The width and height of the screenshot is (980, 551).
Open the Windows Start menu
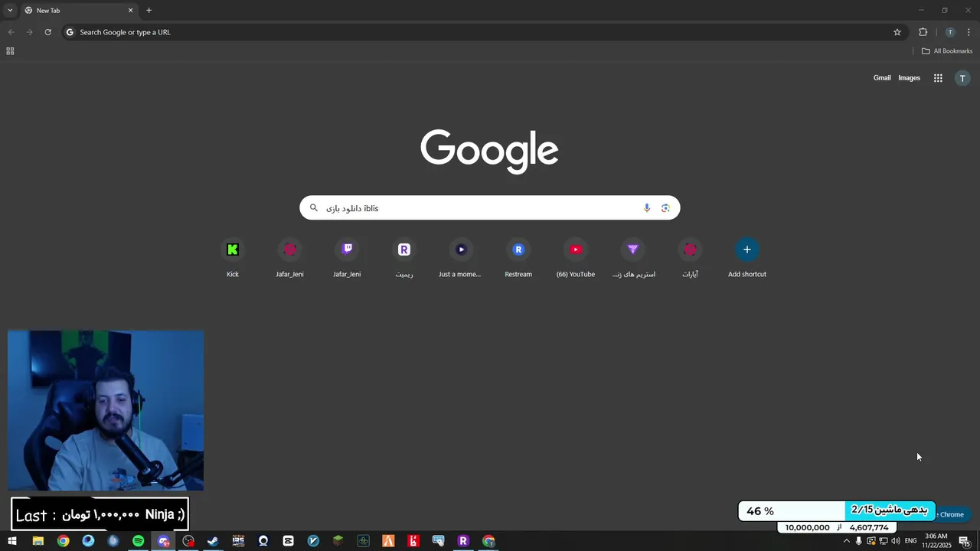point(12,541)
